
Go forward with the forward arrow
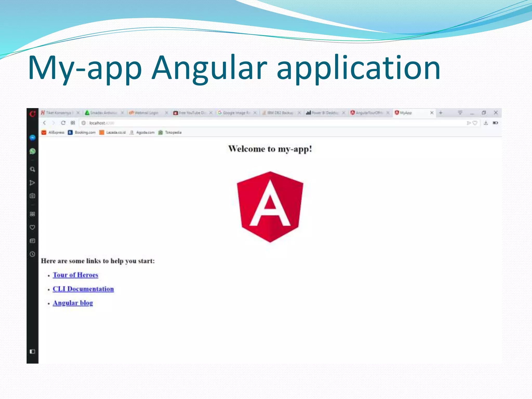click(54, 123)
